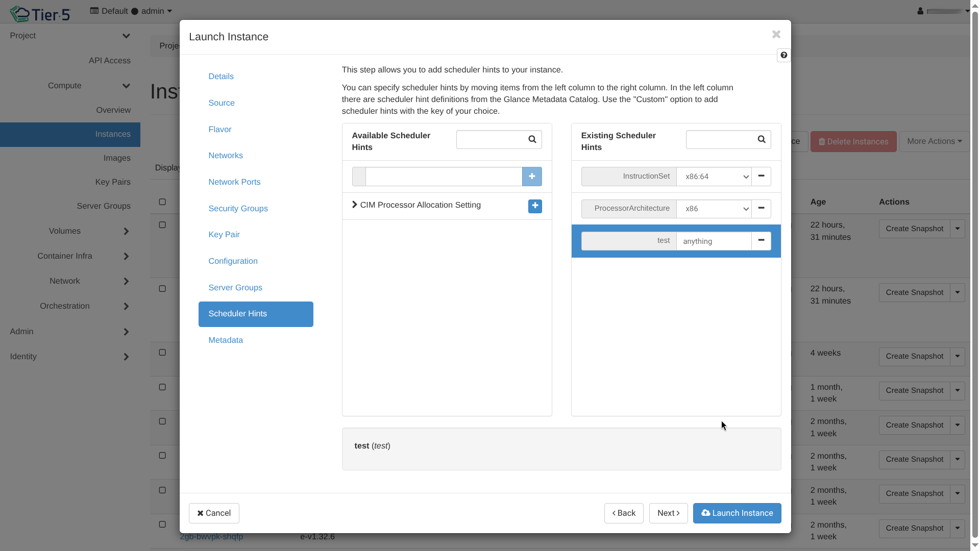Check the instance checkbox on 4 weeks row
This screenshot has height=551, width=980.
(x=162, y=353)
